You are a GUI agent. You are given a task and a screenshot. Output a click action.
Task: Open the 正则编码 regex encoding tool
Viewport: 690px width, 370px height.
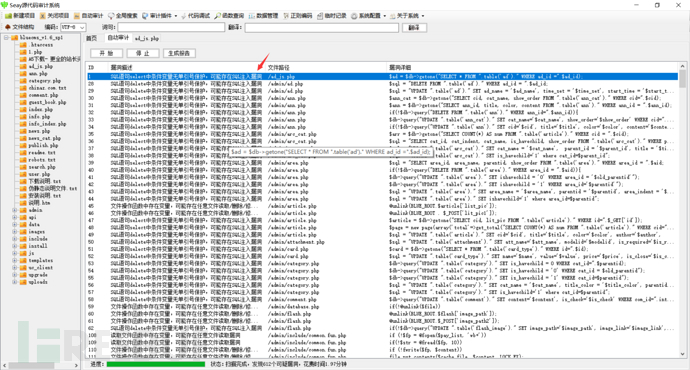click(x=298, y=16)
